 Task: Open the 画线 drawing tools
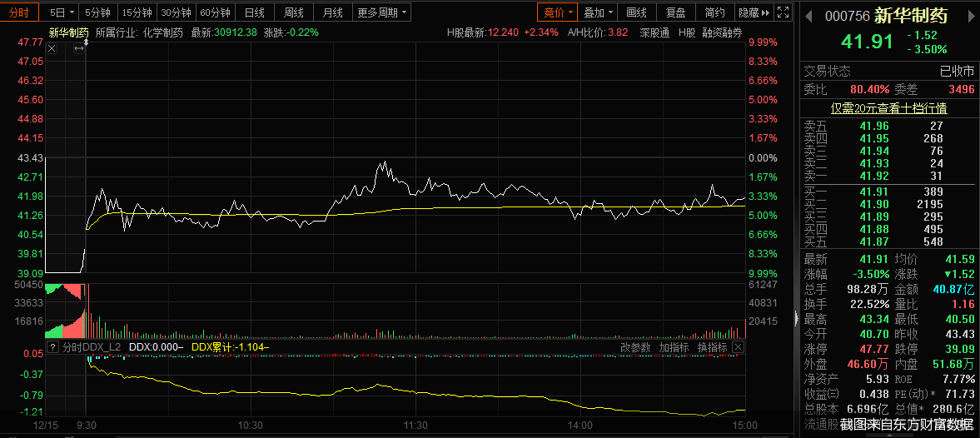tap(636, 12)
